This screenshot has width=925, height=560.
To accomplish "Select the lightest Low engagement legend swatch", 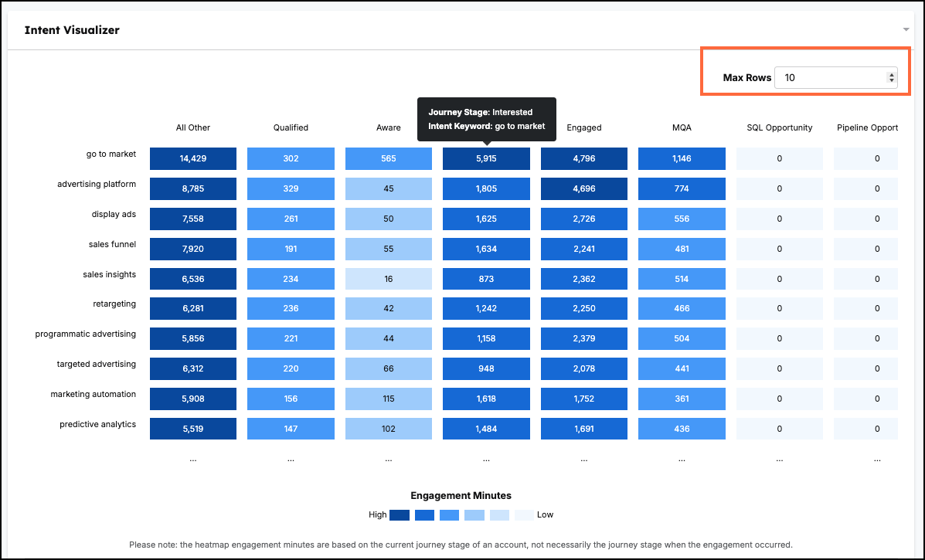I will [524, 514].
